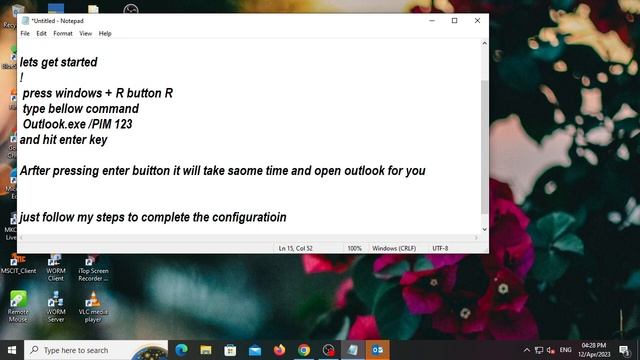Open the View menu in Notepad
The image size is (640, 360).
click(85, 33)
